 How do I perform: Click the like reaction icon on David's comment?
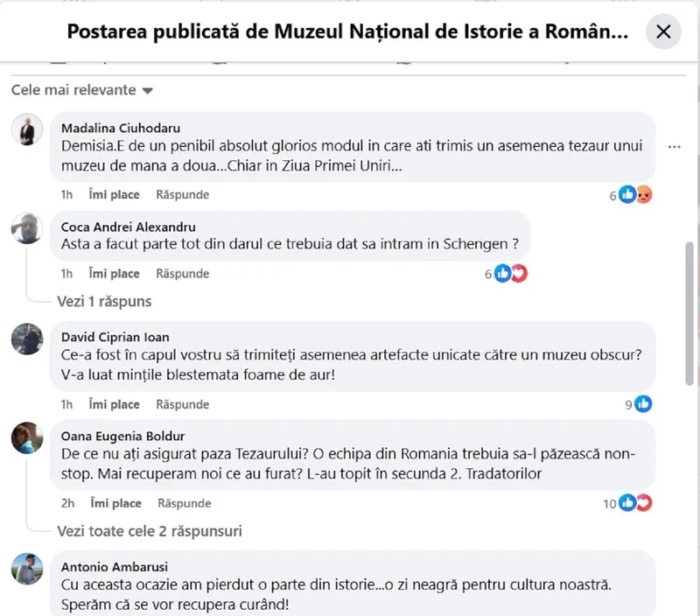tap(644, 404)
